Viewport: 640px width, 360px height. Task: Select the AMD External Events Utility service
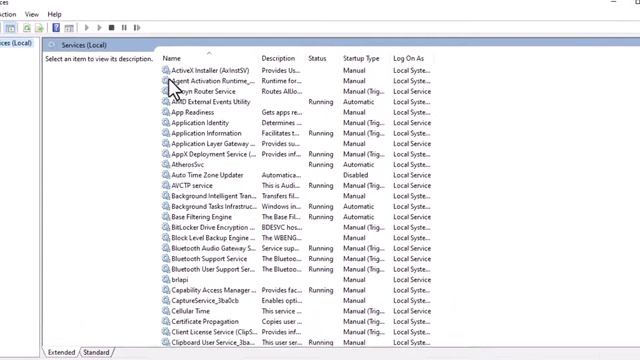[211, 102]
